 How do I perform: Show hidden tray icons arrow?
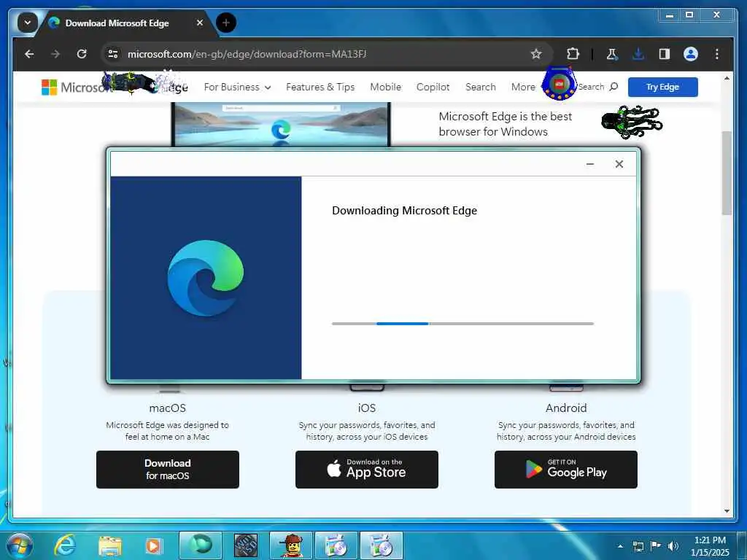[x=620, y=546]
